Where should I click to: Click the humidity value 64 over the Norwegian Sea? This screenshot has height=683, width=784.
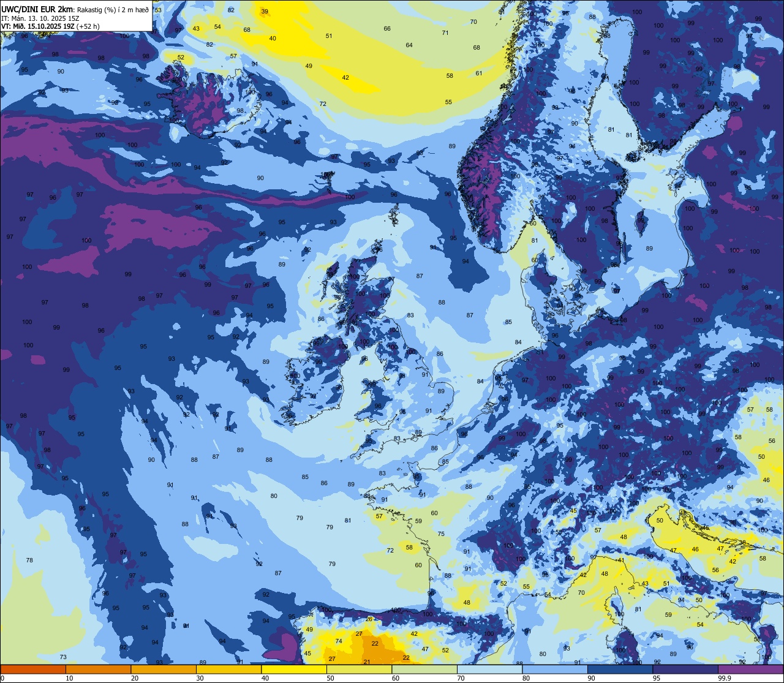click(409, 45)
